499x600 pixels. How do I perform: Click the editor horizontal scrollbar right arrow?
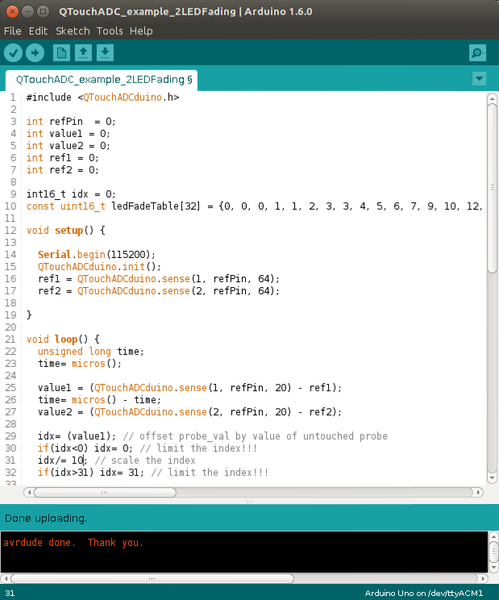(x=478, y=492)
